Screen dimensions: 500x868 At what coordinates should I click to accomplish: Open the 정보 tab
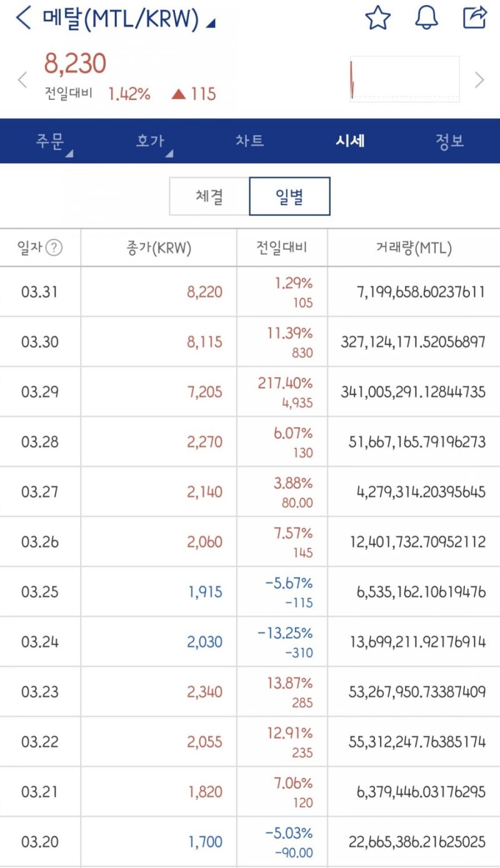pos(449,141)
